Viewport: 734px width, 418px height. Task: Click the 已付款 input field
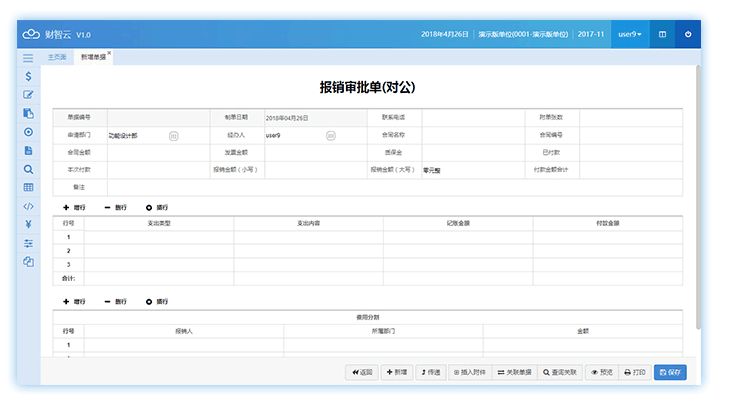[x=631, y=153]
